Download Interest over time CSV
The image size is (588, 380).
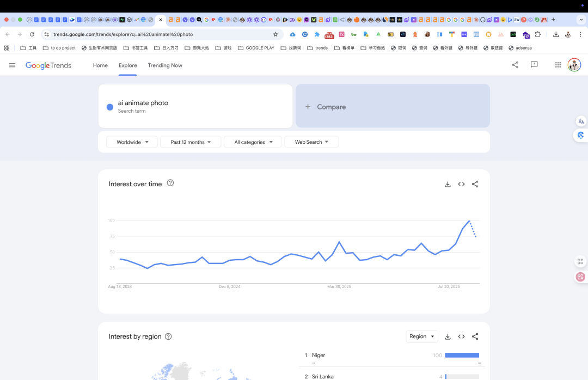click(448, 184)
